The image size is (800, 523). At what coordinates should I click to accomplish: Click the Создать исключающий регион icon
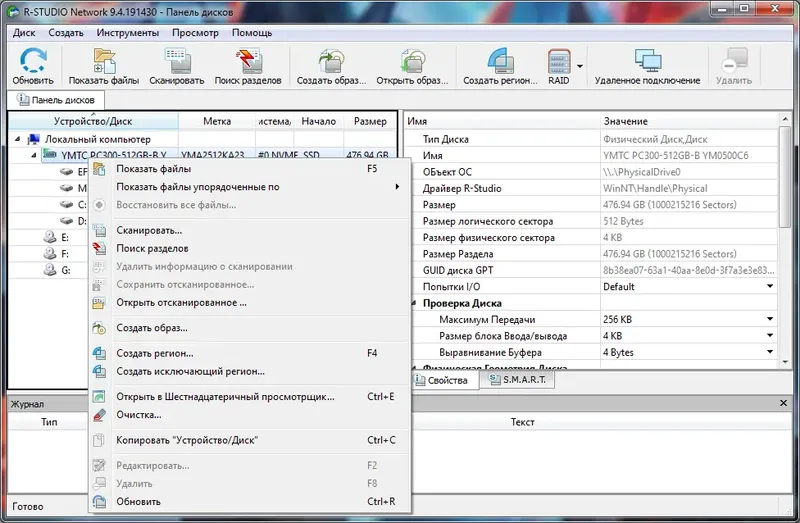[x=99, y=371]
